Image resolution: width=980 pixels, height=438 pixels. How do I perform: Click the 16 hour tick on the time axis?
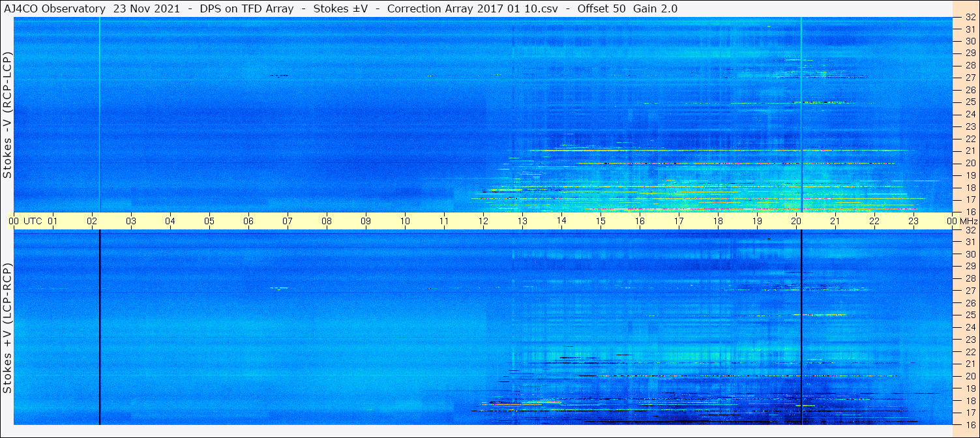pyautogui.click(x=640, y=221)
